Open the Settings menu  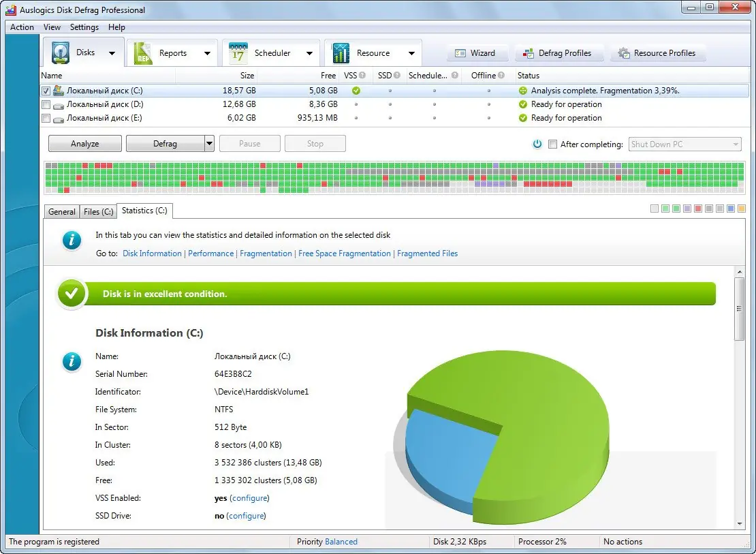[x=84, y=27]
